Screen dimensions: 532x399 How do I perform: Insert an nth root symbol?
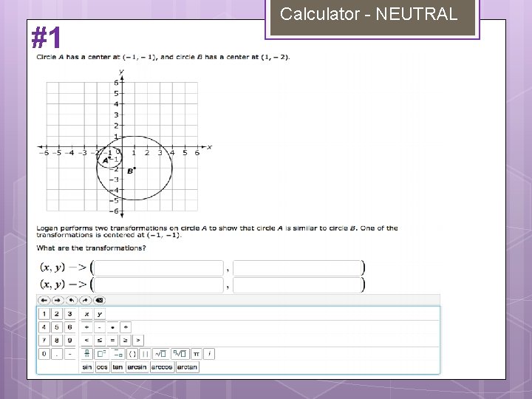180,354
